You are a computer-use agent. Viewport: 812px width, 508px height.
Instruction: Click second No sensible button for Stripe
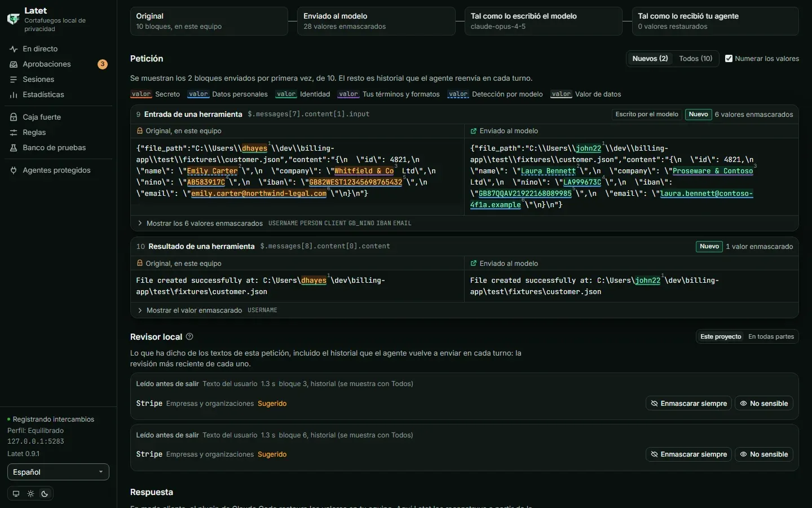click(x=764, y=454)
